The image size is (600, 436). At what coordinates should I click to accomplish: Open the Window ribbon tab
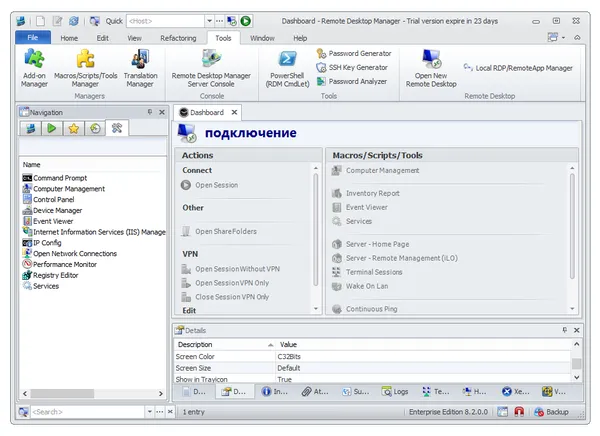(x=262, y=38)
